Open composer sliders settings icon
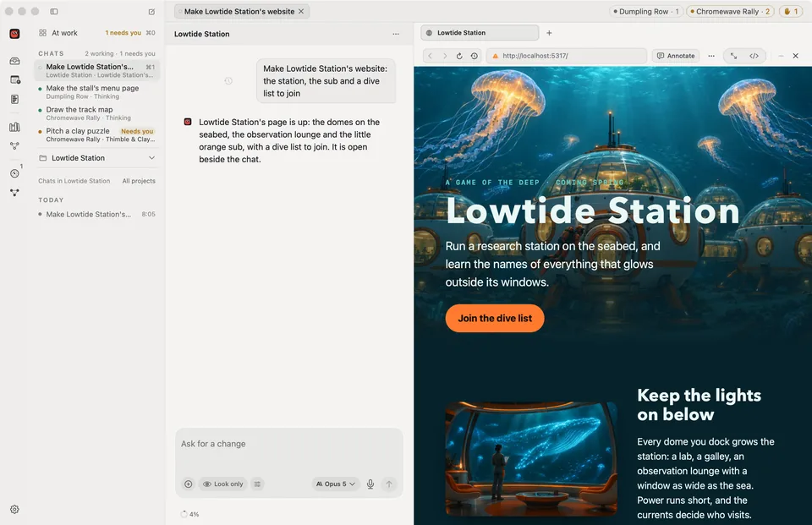812x525 pixels. (x=257, y=484)
